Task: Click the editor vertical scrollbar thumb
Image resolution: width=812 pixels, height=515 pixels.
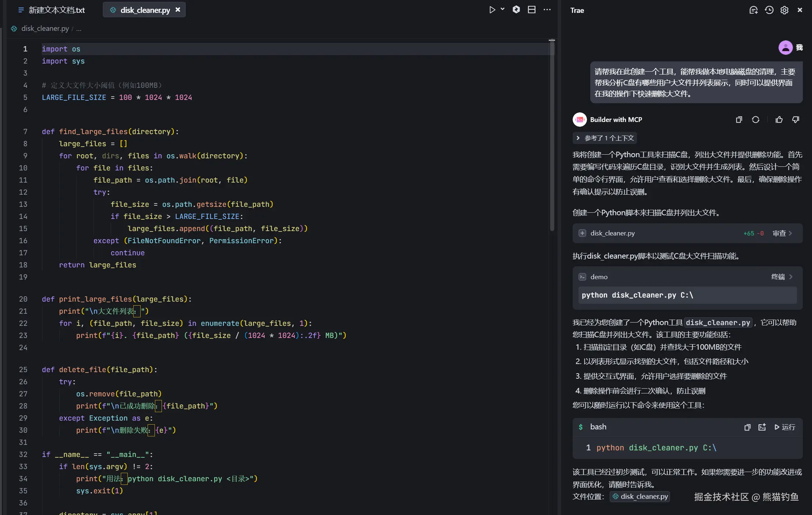Action: tap(552, 136)
